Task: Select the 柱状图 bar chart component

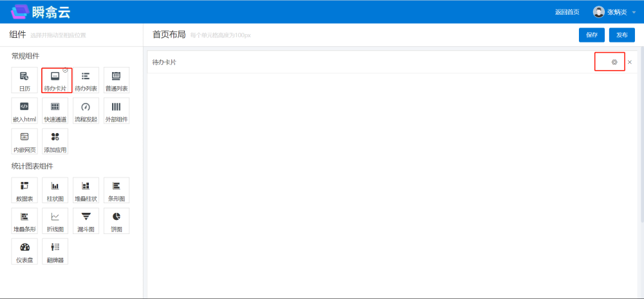Action: click(x=55, y=190)
